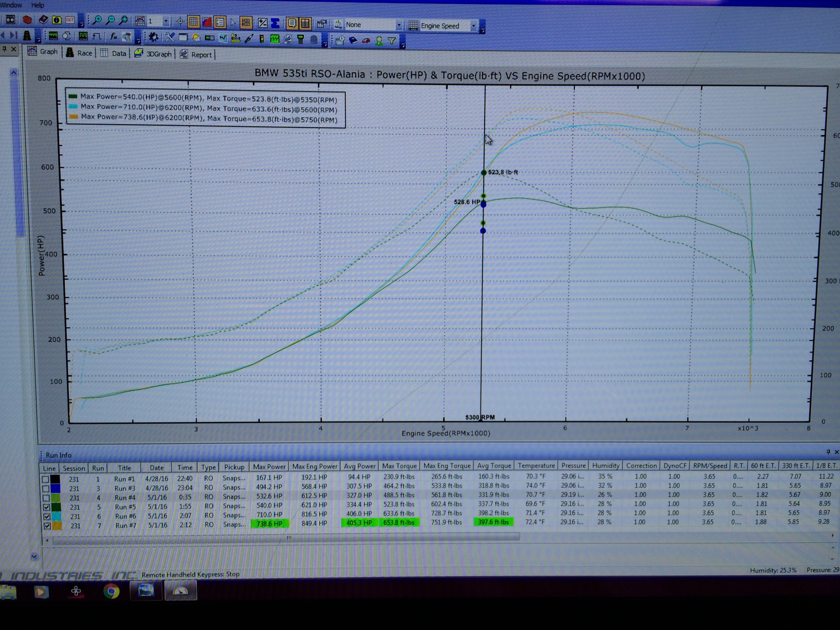
Task: Open the Engine Speed axis dropdown
Action: tap(473, 26)
